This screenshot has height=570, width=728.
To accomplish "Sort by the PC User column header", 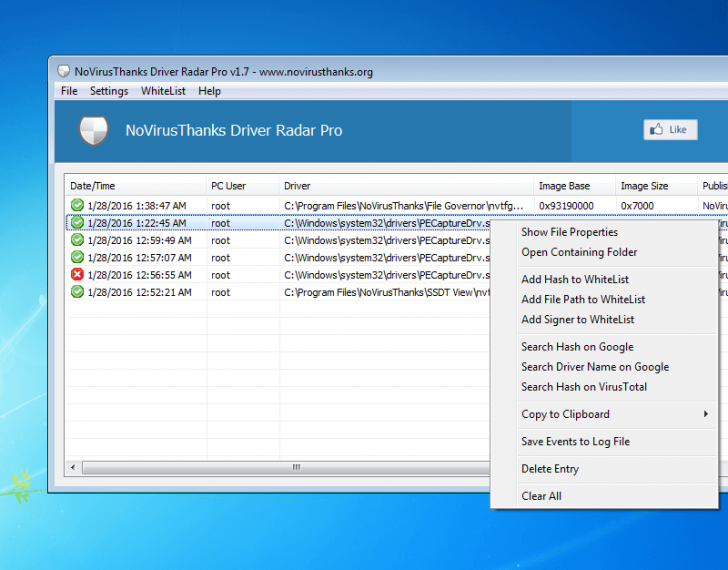I will 242,186.
